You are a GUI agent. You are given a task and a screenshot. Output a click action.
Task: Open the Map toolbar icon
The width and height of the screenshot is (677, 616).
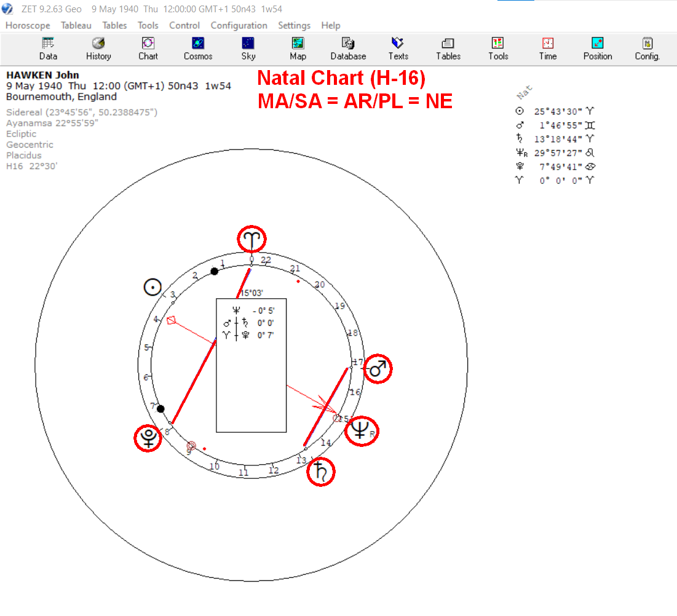298,49
